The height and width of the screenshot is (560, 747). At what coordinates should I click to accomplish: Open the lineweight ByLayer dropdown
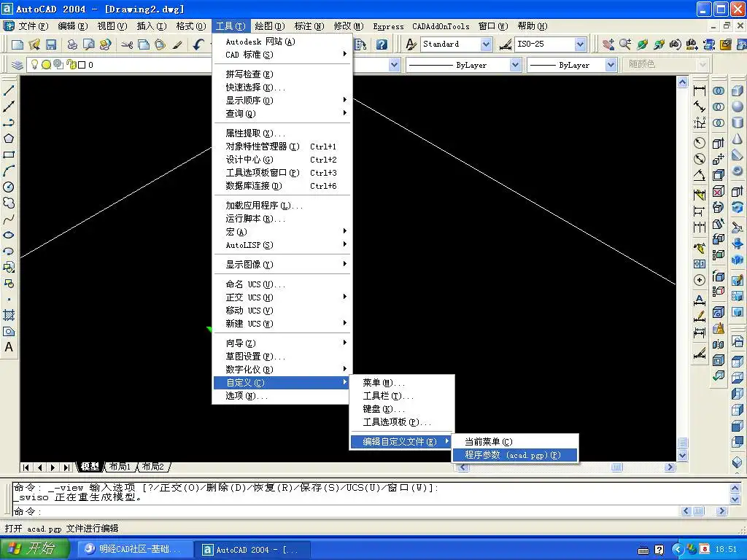click(611, 65)
